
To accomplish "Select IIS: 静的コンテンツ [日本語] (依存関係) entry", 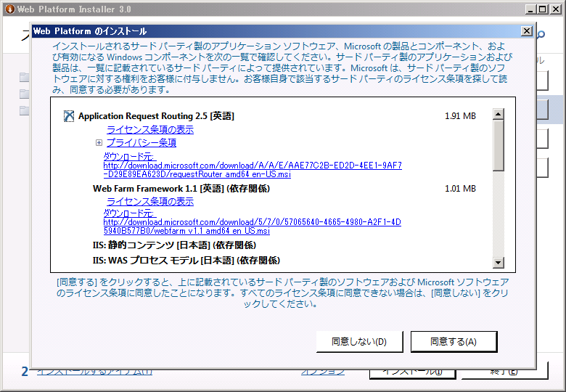I will point(174,245).
